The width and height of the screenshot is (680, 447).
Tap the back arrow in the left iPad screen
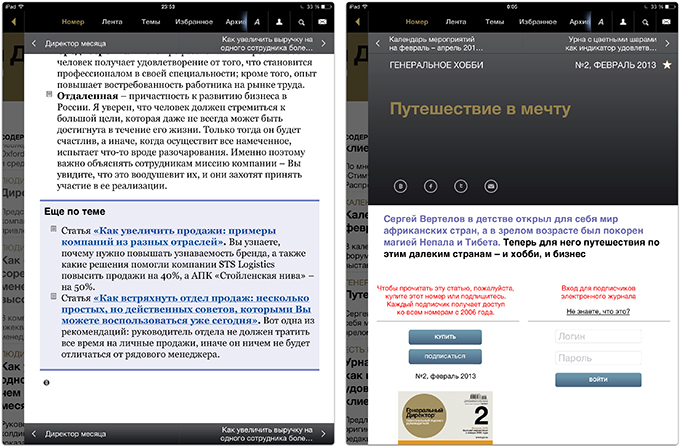[x=13, y=22]
